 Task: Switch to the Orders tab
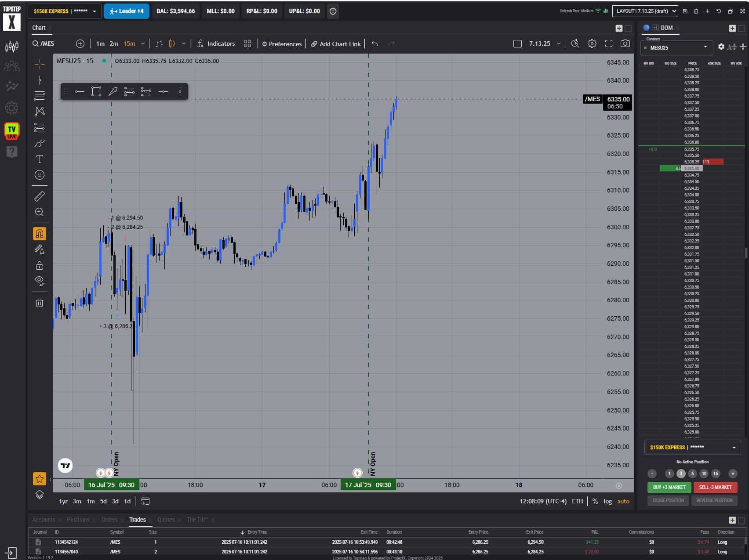click(x=109, y=520)
